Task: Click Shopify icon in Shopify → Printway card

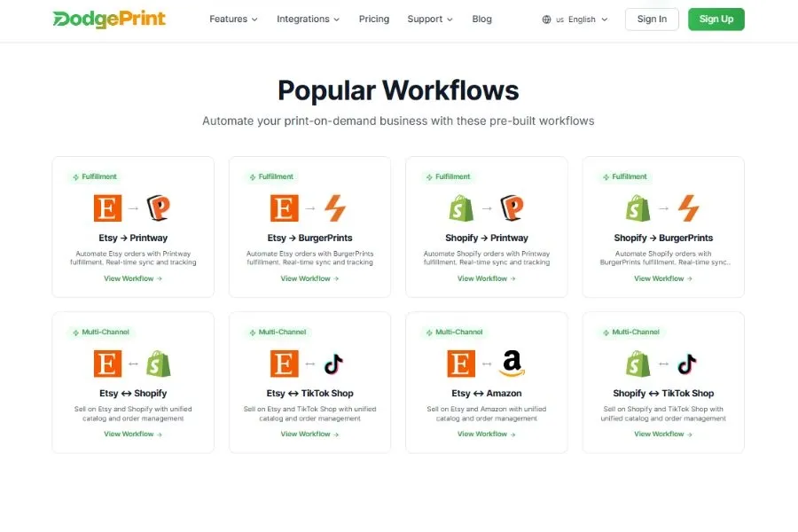Action: [461, 207]
